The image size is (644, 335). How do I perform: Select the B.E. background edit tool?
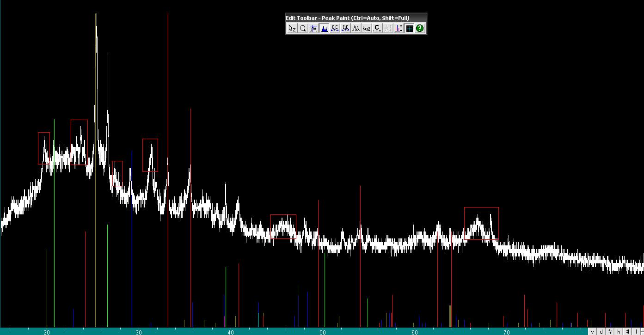(335, 28)
